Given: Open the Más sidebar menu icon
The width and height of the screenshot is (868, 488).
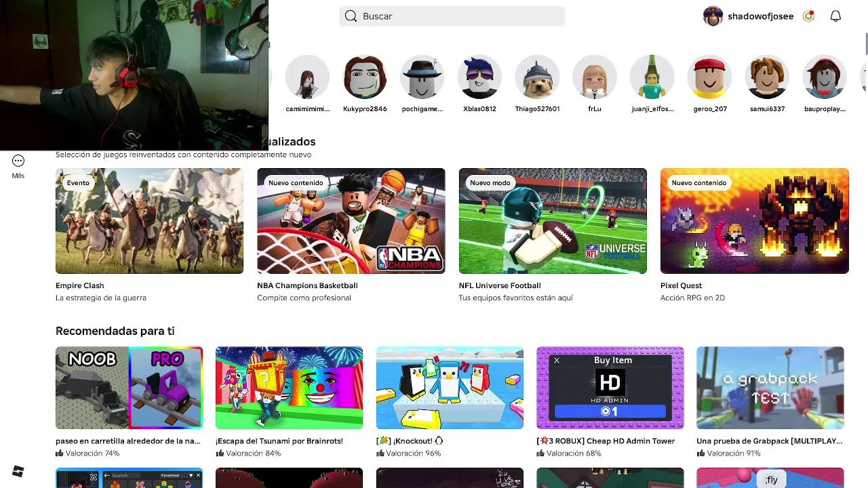Looking at the screenshot, I should click(18, 161).
